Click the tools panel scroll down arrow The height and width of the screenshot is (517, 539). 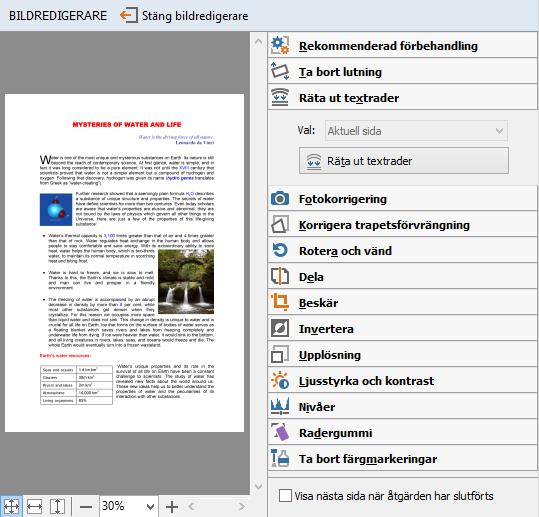(x=258, y=486)
